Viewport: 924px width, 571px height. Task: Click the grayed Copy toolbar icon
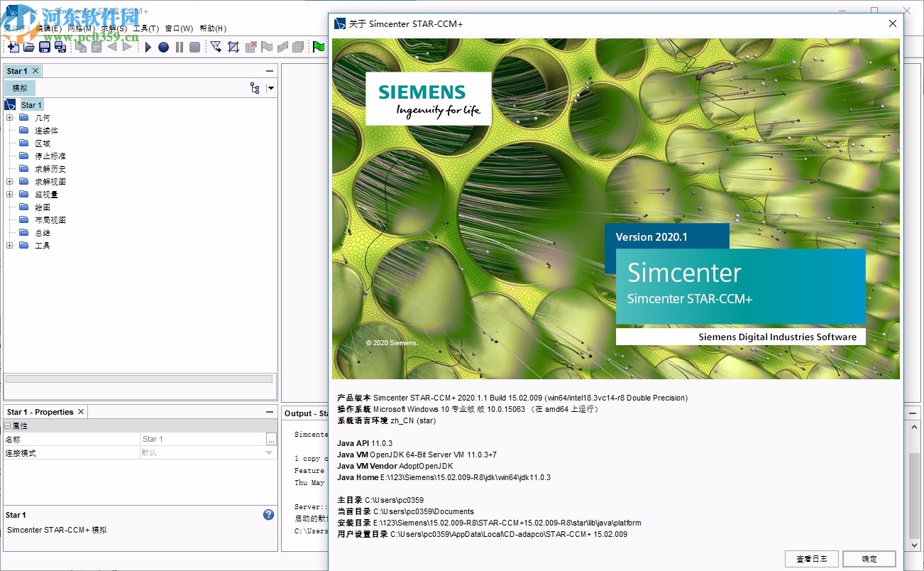[x=80, y=47]
